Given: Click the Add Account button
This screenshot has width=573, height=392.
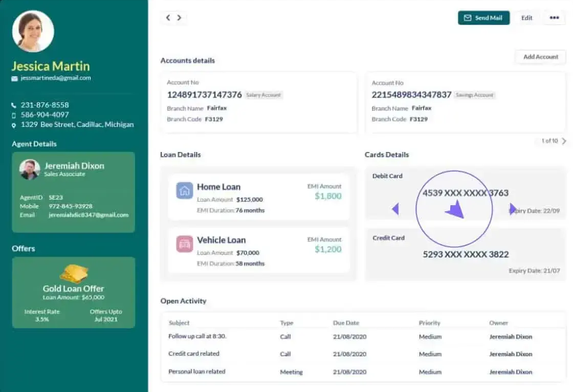Looking at the screenshot, I should (x=540, y=57).
